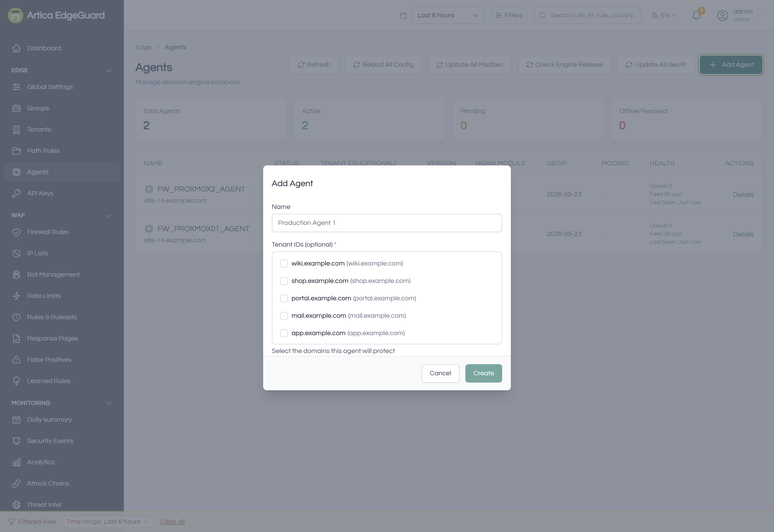Open the notifications bell
Viewport: 774px width, 532px height.
pos(696,15)
